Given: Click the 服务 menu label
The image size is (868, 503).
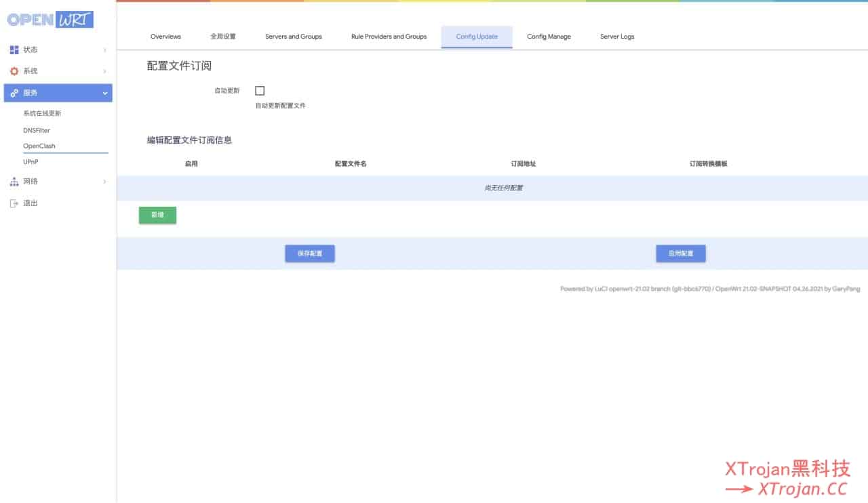Looking at the screenshot, I should pos(31,93).
